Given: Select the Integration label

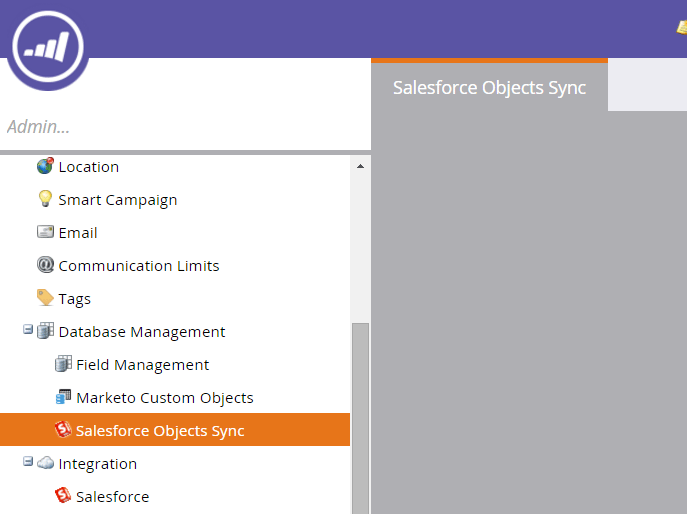Looking at the screenshot, I should pos(98,464).
